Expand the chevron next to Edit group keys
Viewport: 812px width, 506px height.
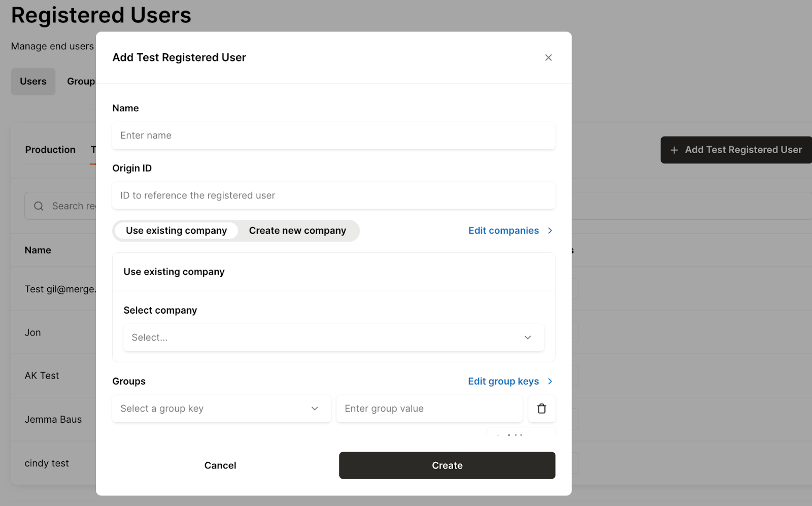550,381
